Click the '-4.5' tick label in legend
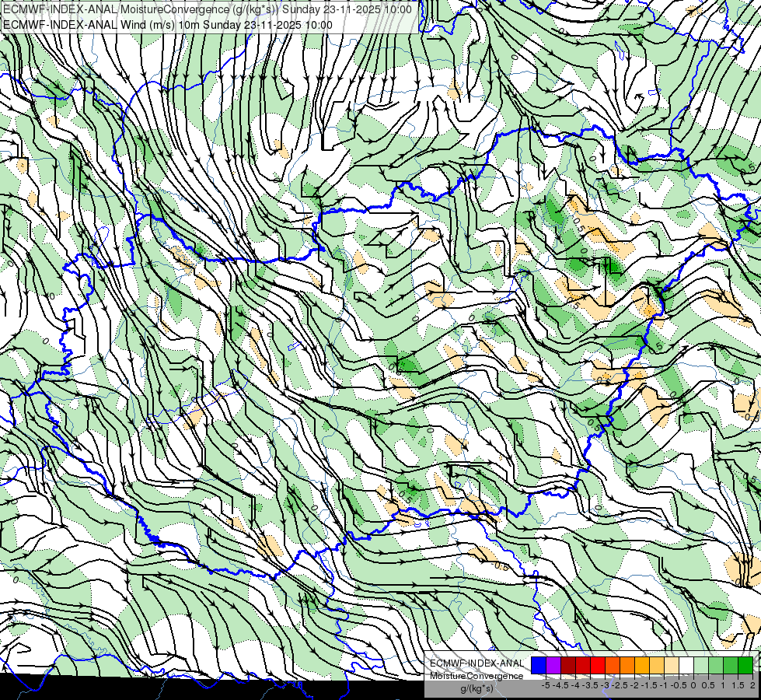 pos(560,685)
